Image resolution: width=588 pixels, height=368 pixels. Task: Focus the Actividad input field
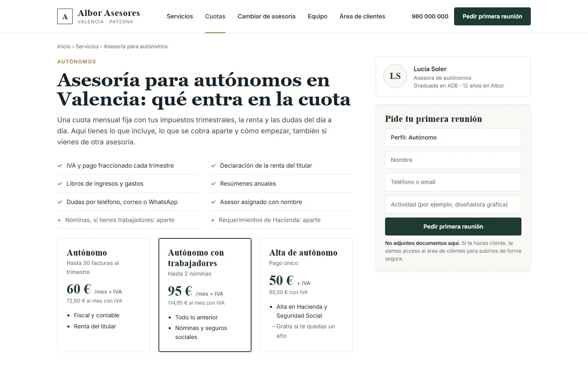pyautogui.click(x=453, y=204)
